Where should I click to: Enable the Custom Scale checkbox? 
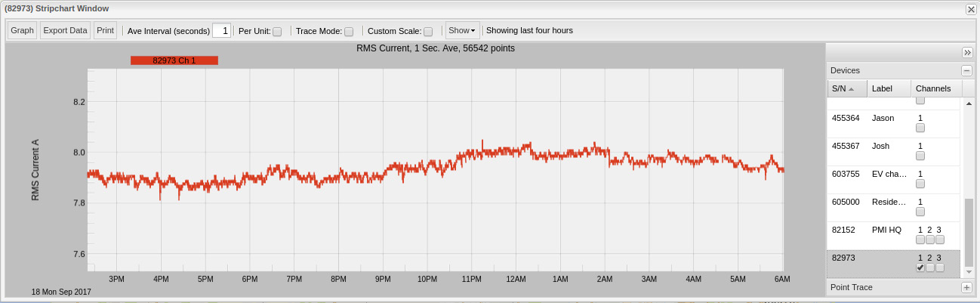coord(428,32)
